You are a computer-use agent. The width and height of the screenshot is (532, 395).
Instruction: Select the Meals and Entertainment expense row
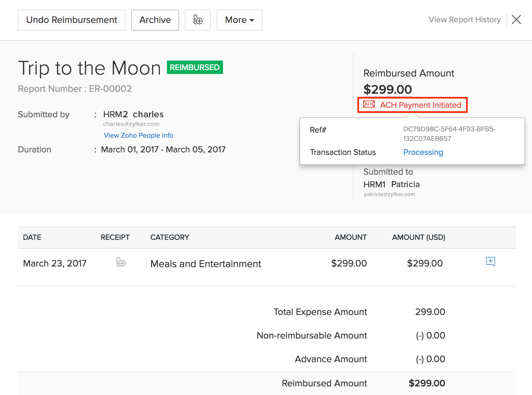tap(205, 264)
